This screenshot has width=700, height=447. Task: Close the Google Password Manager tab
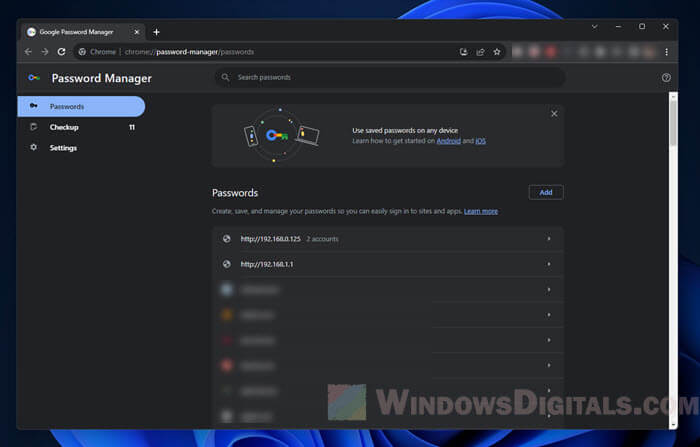(x=137, y=32)
